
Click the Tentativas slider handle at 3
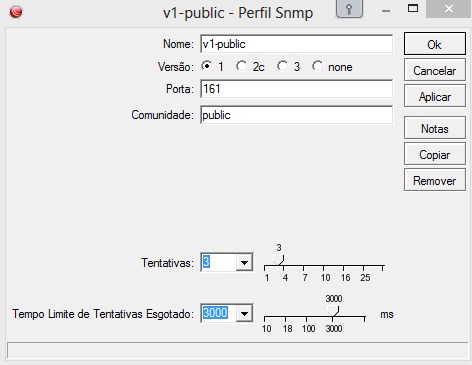pos(278,260)
